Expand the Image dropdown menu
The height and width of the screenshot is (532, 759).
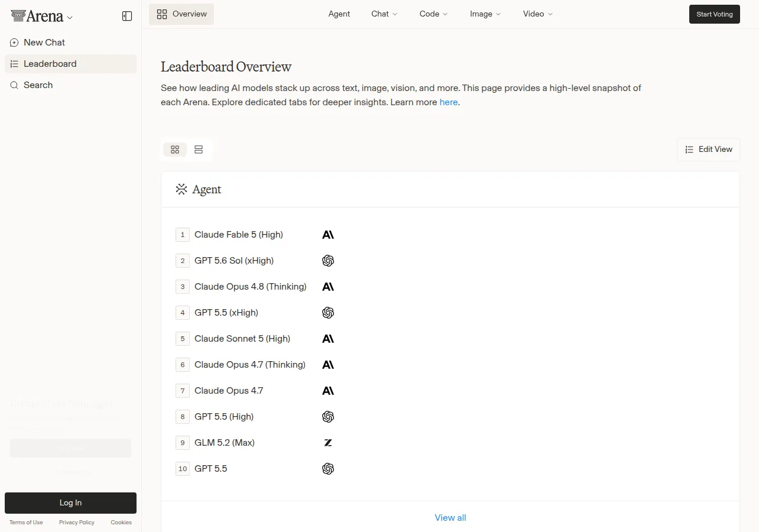coord(485,14)
